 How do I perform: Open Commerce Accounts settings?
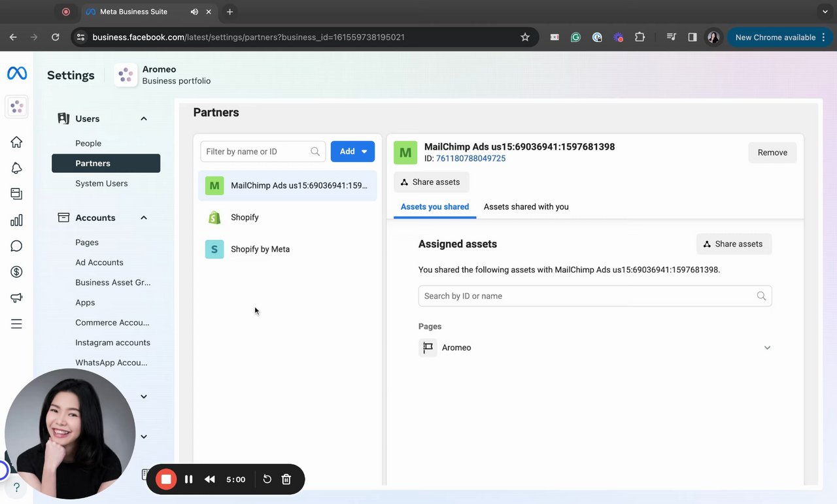pos(112,322)
